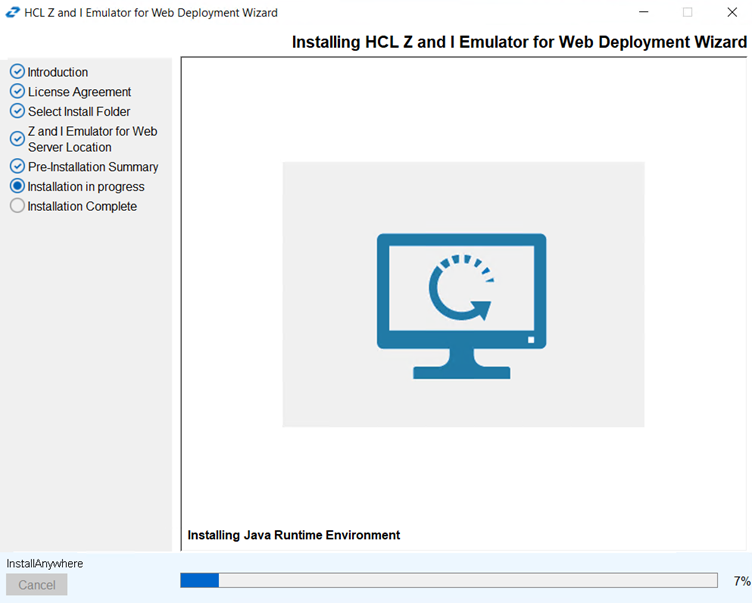The width and height of the screenshot is (752, 603).
Task: Click the monitor refresh graphic in center
Action: point(461,306)
